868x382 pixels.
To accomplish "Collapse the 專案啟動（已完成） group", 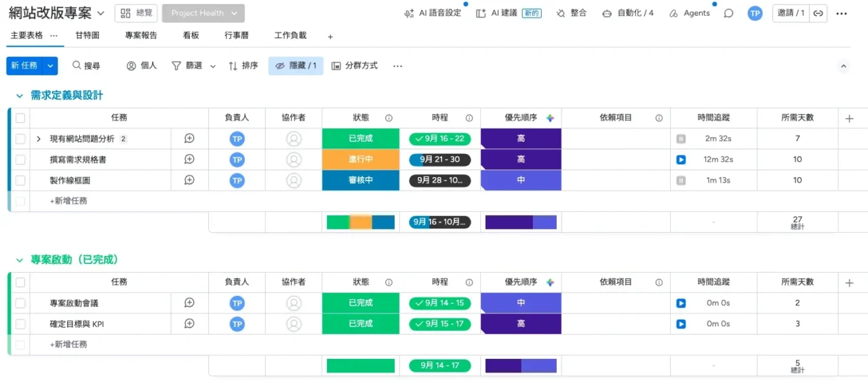I will (x=20, y=260).
